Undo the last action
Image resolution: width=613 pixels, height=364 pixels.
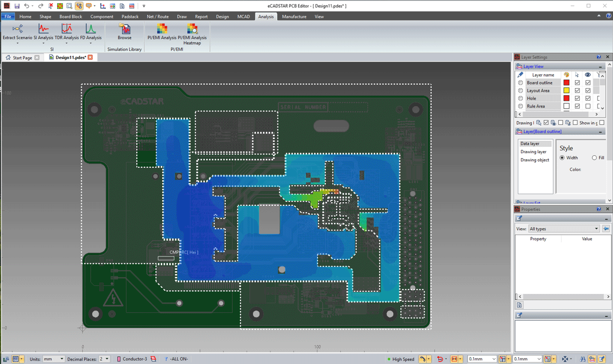27,6
